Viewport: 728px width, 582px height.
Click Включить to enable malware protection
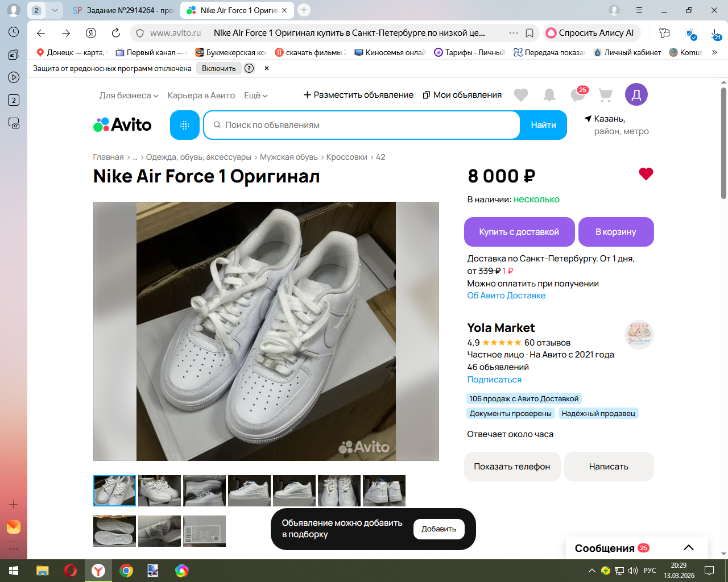pos(219,68)
